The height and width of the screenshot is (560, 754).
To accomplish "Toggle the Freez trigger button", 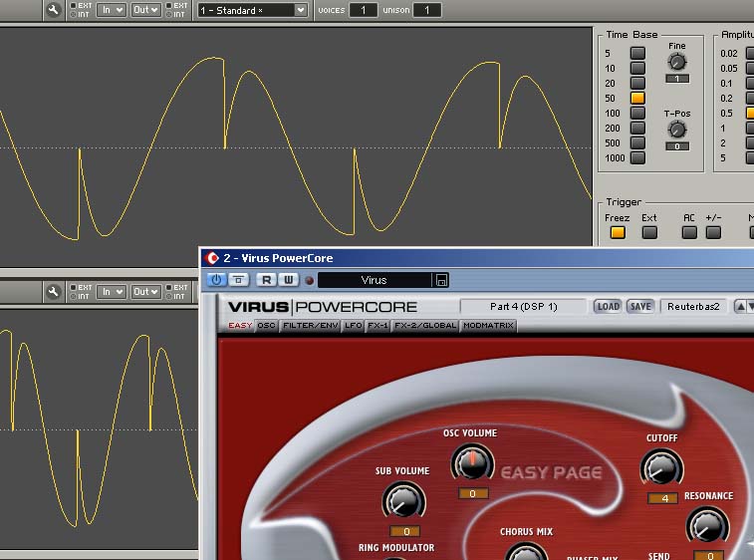I will (x=618, y=233).
